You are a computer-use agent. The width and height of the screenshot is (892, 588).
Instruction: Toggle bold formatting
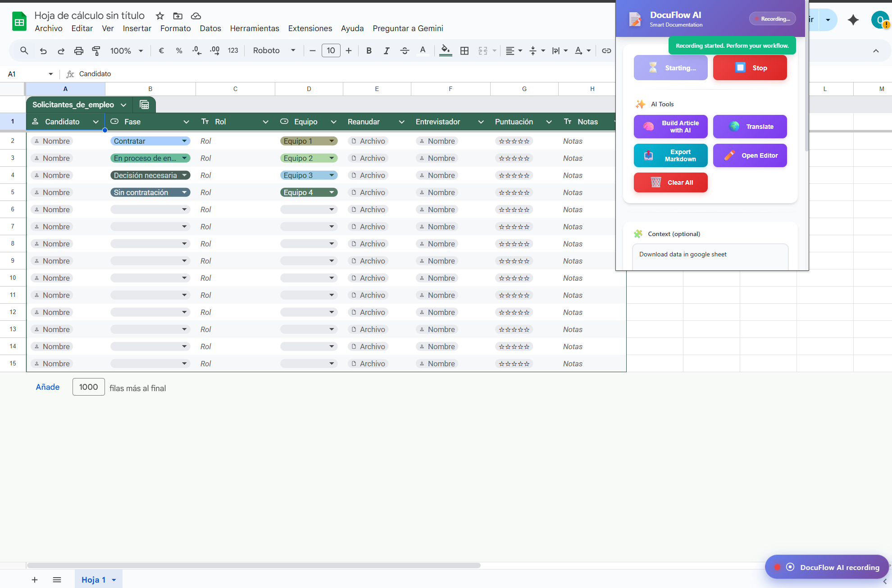[x=369, y=51]
